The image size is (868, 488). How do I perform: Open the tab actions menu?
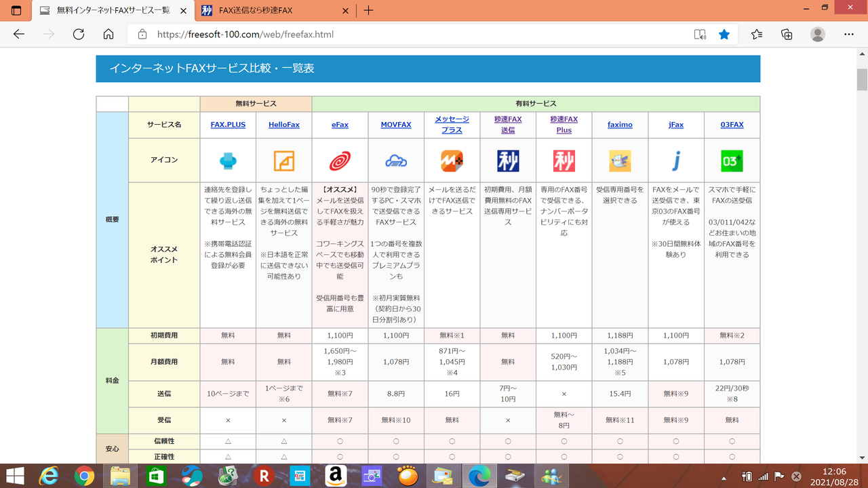tap(16, 10)
